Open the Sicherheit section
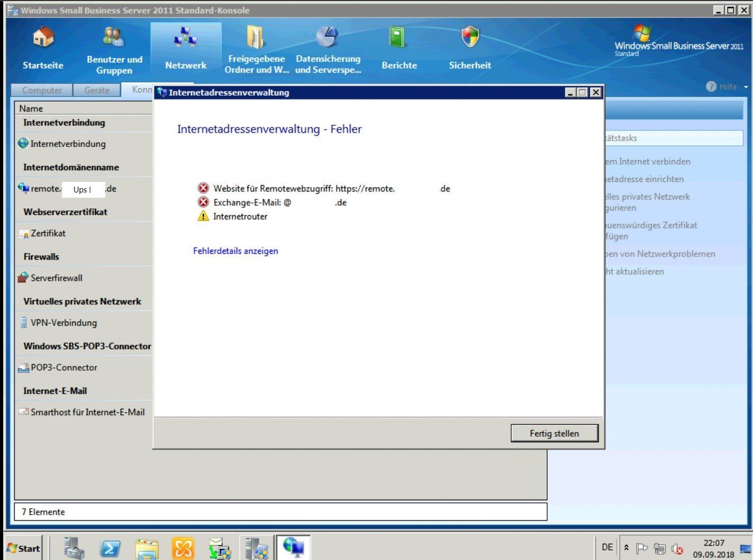753x560 pixels. [x=470, y=49]
